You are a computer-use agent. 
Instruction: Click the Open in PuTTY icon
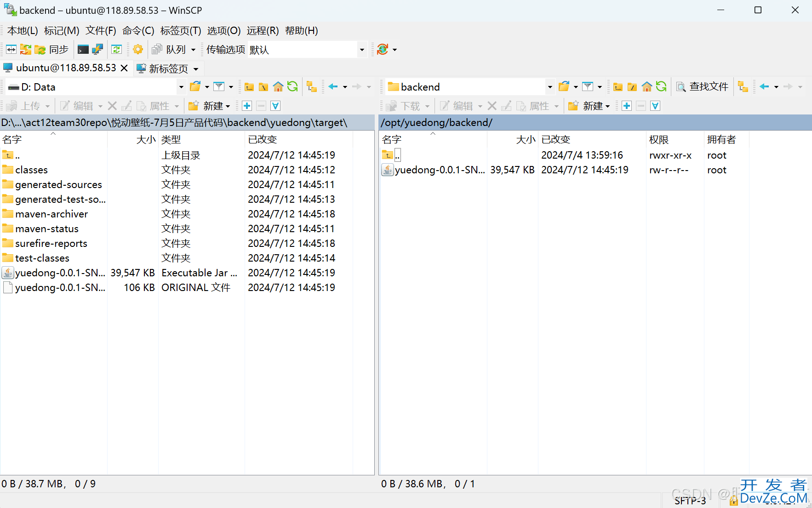[97, 49]
